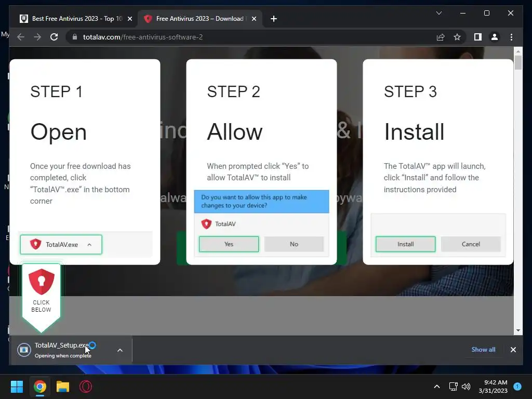
Task: Share this page icon
Action: [x=441, y=37]
